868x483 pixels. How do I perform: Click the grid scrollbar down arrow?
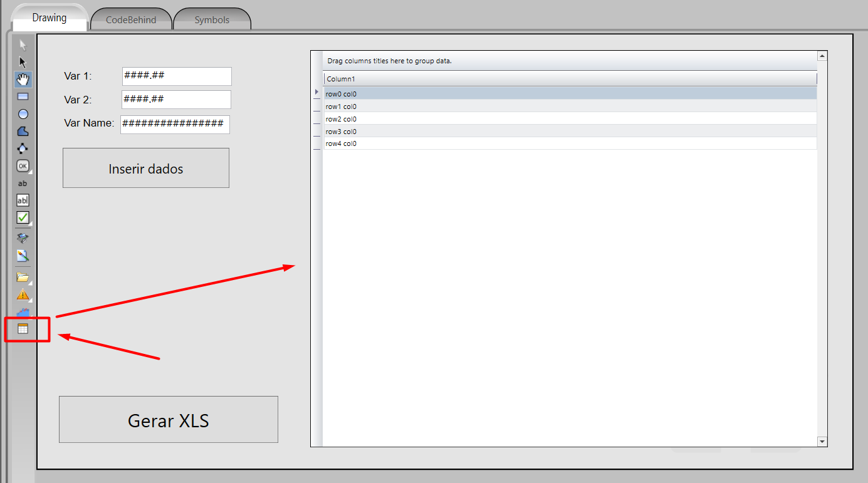click(822, 442)
